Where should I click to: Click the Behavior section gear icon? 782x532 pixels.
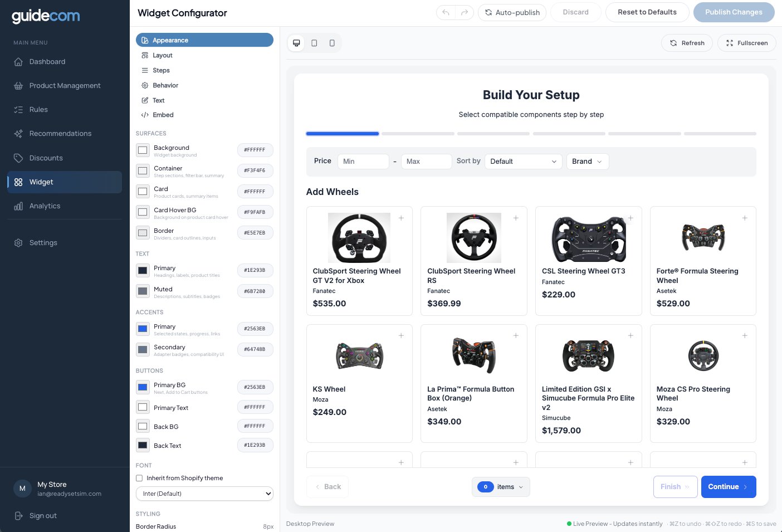tap(144, 85)
